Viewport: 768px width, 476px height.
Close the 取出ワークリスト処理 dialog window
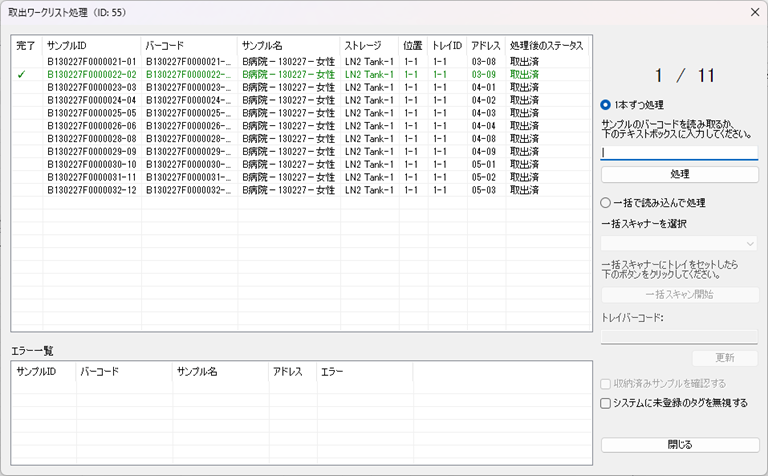pos(753,11)
